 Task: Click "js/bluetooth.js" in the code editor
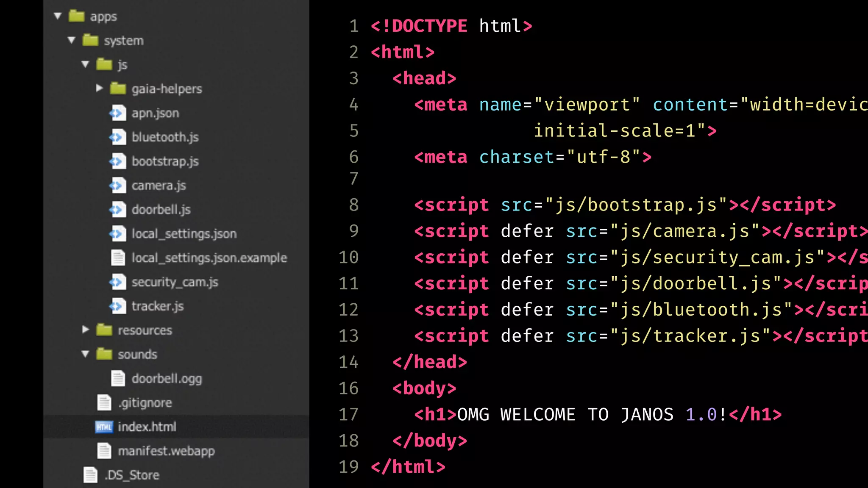(x=701, y=310)
